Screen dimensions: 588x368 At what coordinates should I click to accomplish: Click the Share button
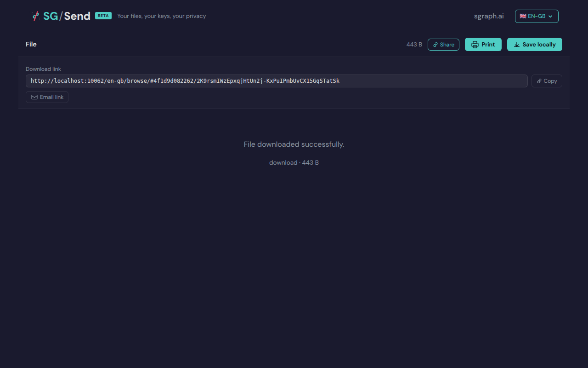pyautogui.click(x=443, y=44)
